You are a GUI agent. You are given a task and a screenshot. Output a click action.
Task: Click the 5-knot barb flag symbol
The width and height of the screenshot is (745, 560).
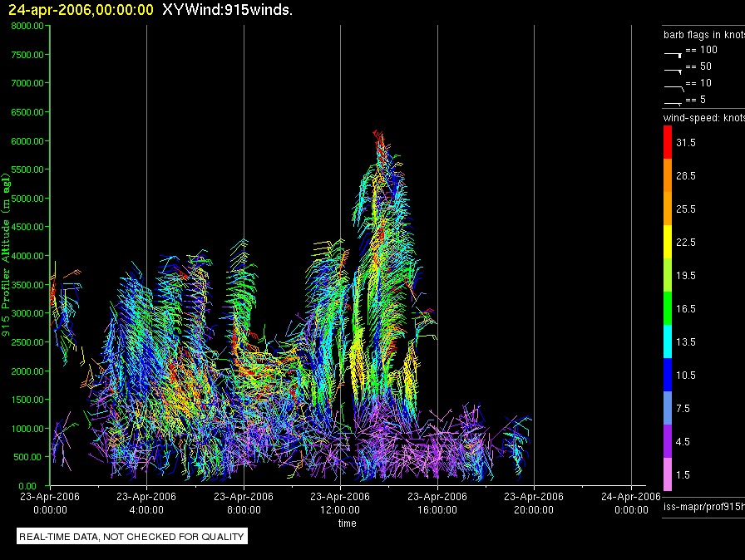click(x=673, y=103)
